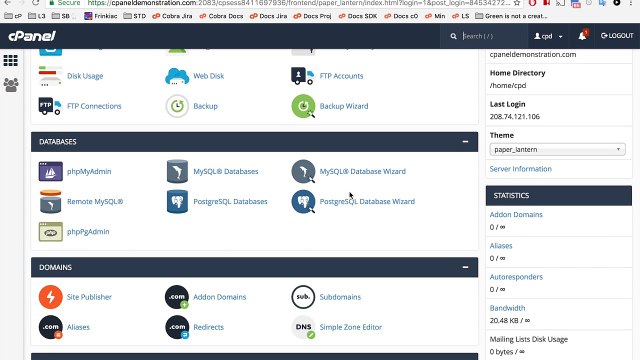Click the cPanel logo

[32, 36]
